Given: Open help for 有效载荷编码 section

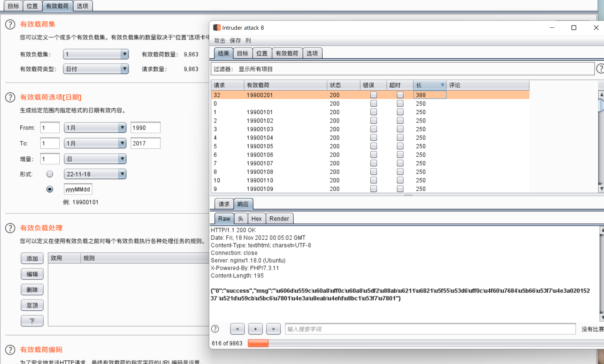Looking at the screenshot, I should 10,350.
